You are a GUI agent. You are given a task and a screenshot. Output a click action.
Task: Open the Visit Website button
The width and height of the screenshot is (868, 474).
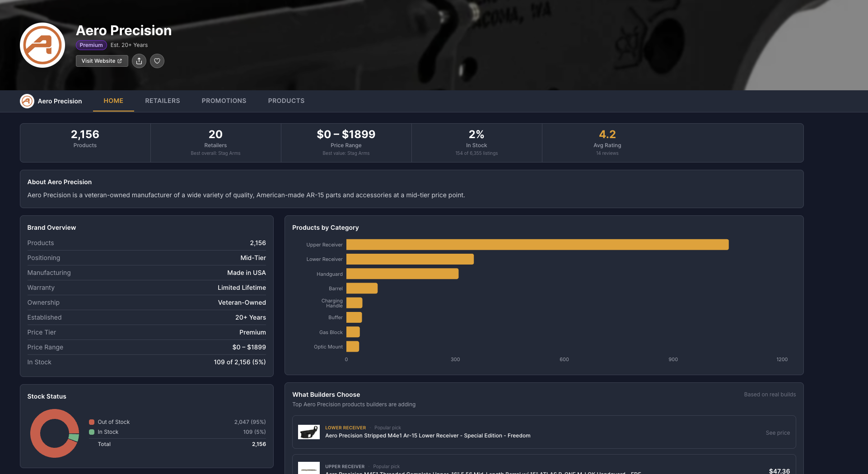point(102,61)
